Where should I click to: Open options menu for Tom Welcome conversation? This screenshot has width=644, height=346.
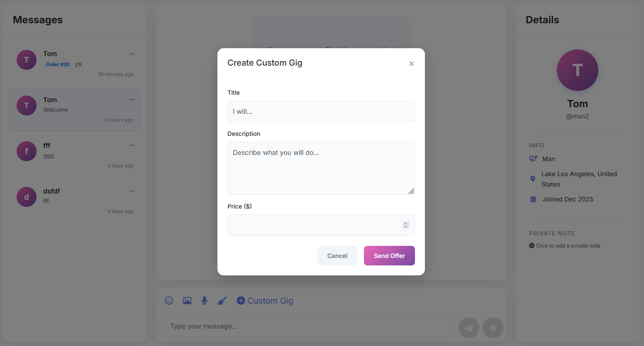point(132,100)
